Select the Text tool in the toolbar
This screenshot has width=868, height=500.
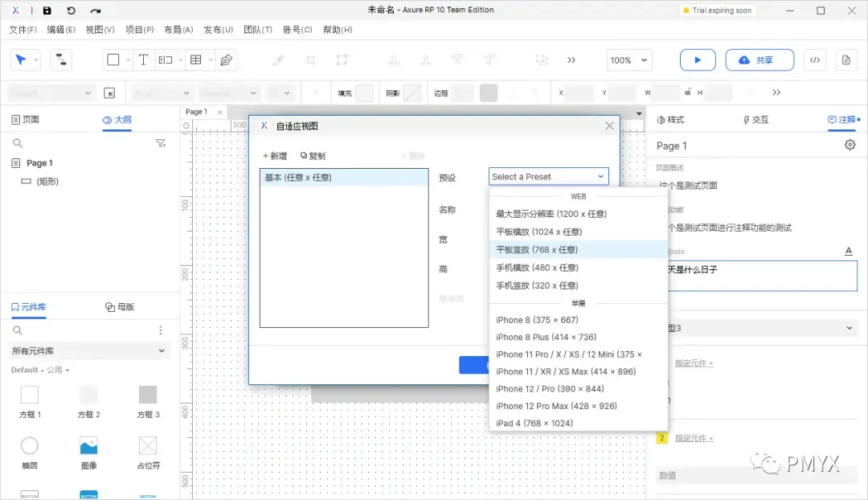coord(144,59)
